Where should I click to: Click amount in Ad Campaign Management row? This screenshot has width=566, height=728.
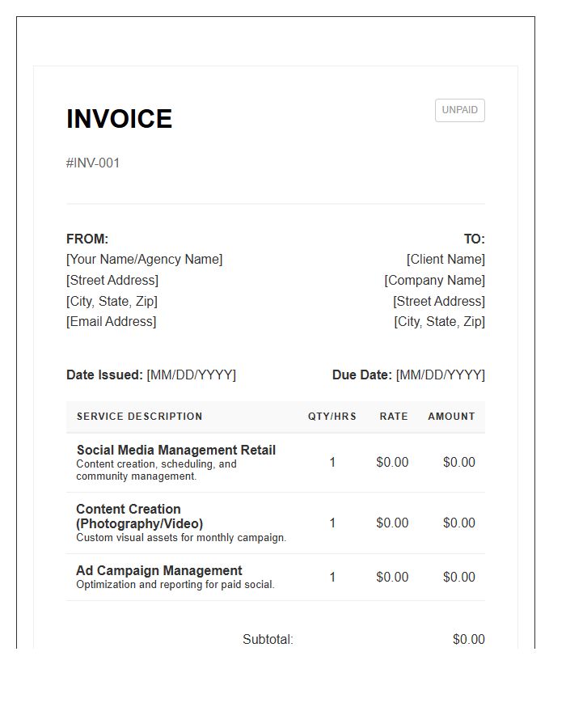pos(458,577)
